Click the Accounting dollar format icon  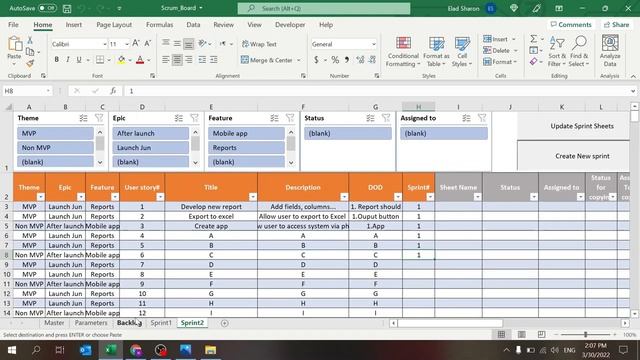click(x=316, y=60)
